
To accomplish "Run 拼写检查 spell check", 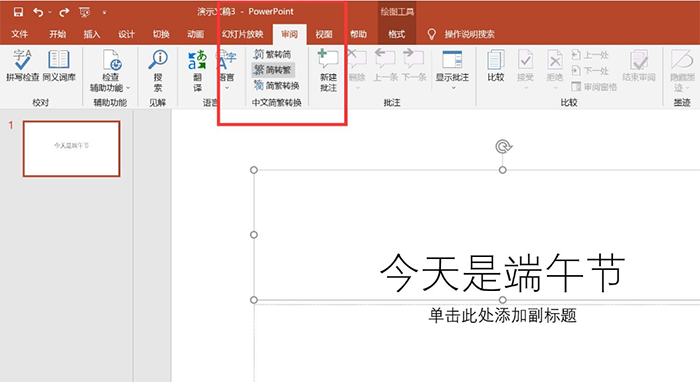I will (22, 65).
